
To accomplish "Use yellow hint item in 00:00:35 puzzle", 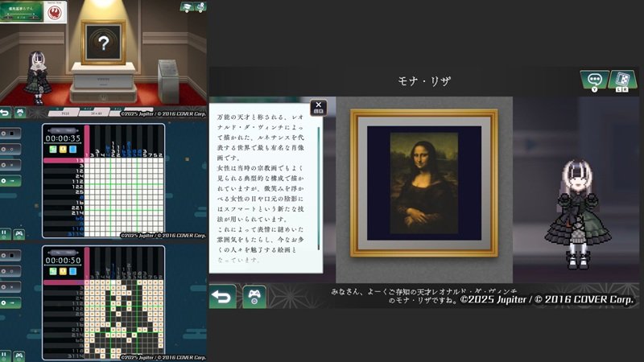I will tap(63, 150).
